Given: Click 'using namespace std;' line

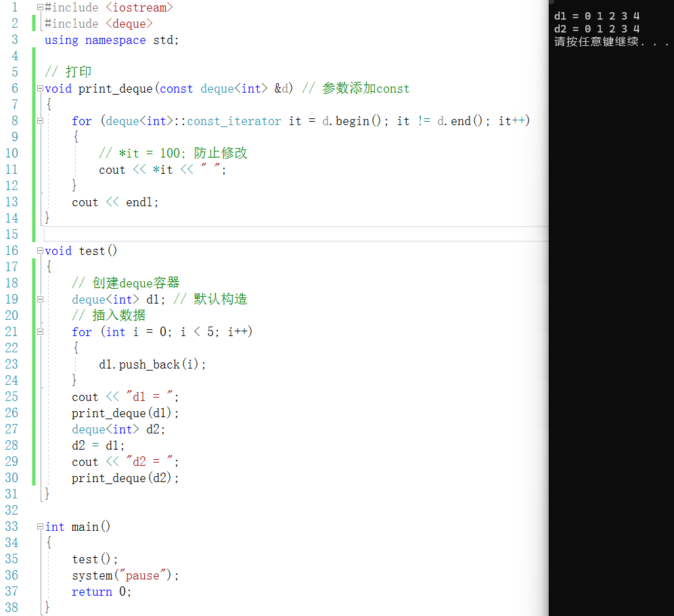Looking at the screenshot, I should 112,41.
